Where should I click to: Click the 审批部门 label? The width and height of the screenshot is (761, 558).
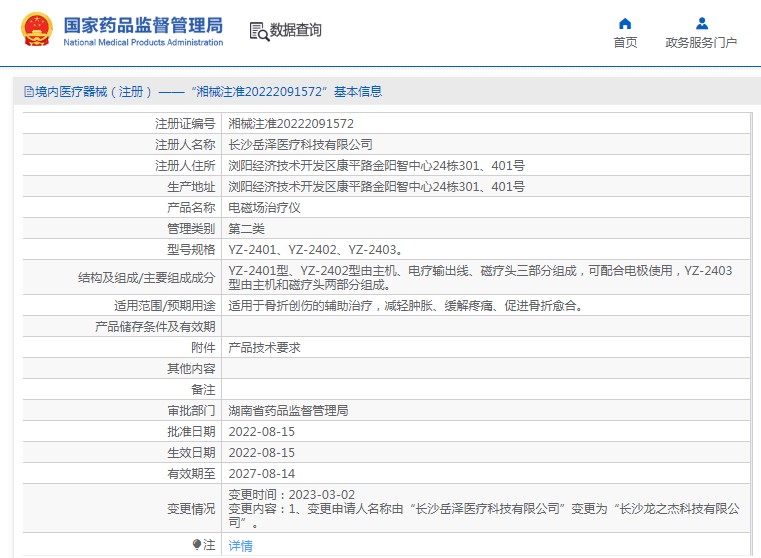click(191, 410)
